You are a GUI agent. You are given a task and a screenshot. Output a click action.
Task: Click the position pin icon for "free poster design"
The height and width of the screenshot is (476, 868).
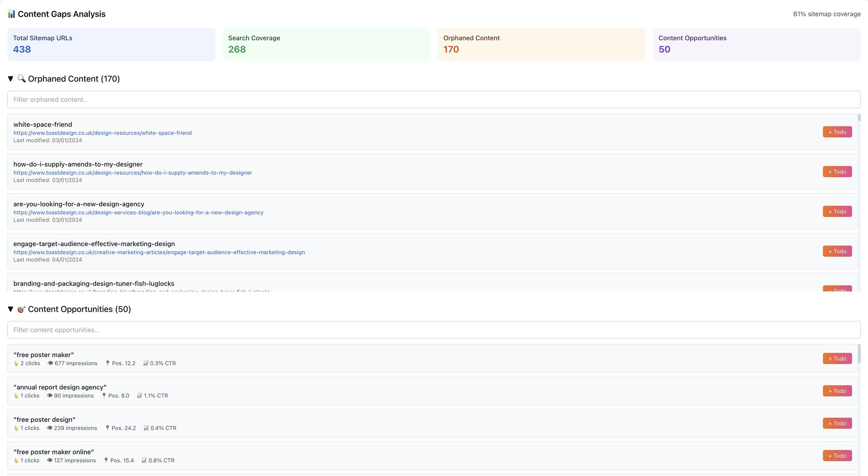(107, 428)
